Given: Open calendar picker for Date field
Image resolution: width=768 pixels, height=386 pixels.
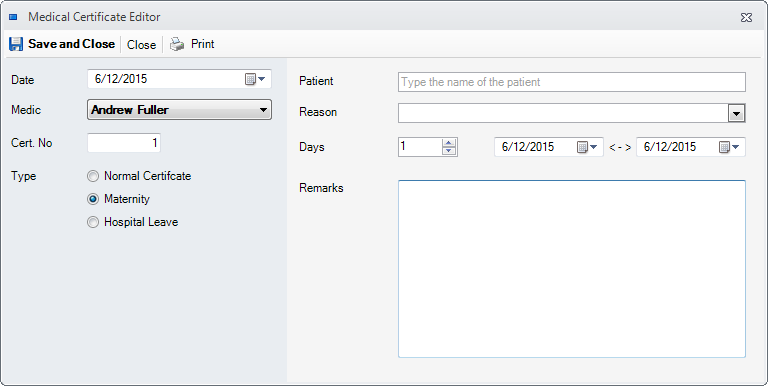Looking at the screenshot, I should pos(255,79).
